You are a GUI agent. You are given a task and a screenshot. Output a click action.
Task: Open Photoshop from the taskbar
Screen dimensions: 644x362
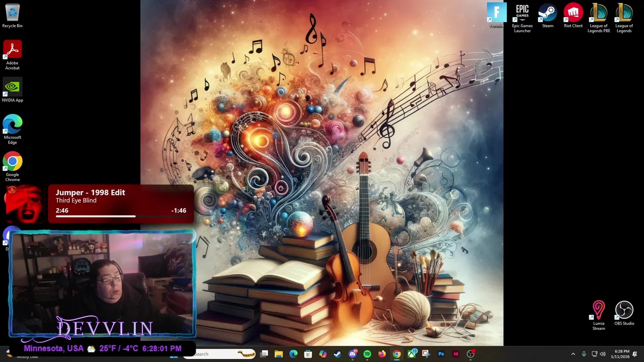[441, 354]
